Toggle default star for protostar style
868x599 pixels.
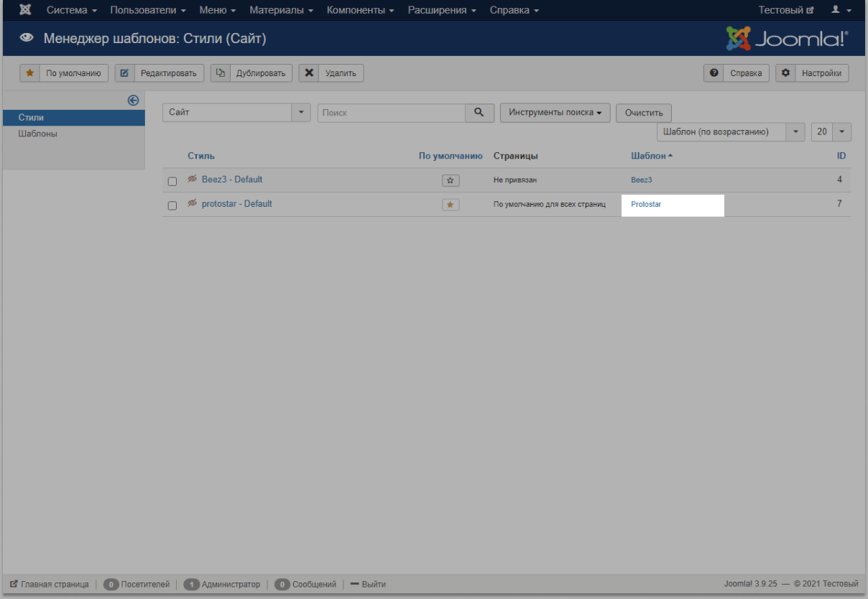[451, 205]
